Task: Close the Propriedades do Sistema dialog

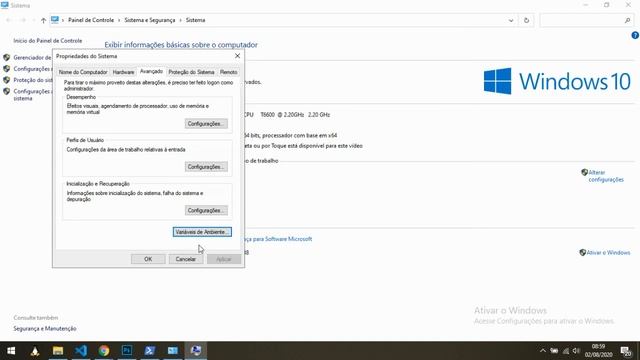Action: [x=238, y=56]
